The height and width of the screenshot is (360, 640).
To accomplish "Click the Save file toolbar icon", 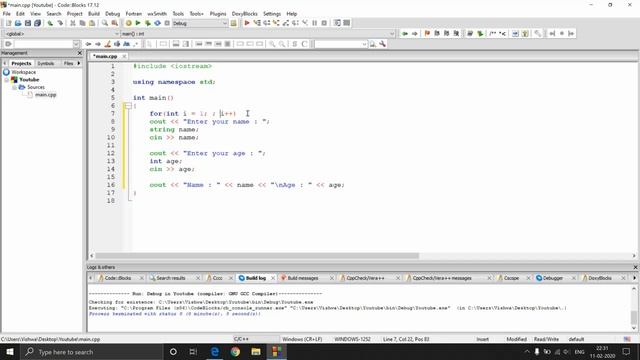I will 28,23.
